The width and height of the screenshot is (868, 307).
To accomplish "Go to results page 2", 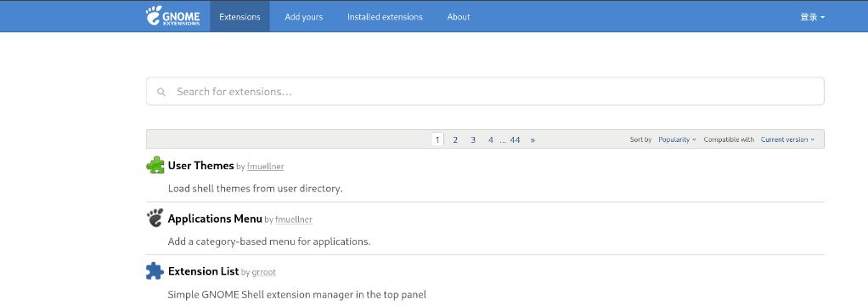I will tap(455, 139).
